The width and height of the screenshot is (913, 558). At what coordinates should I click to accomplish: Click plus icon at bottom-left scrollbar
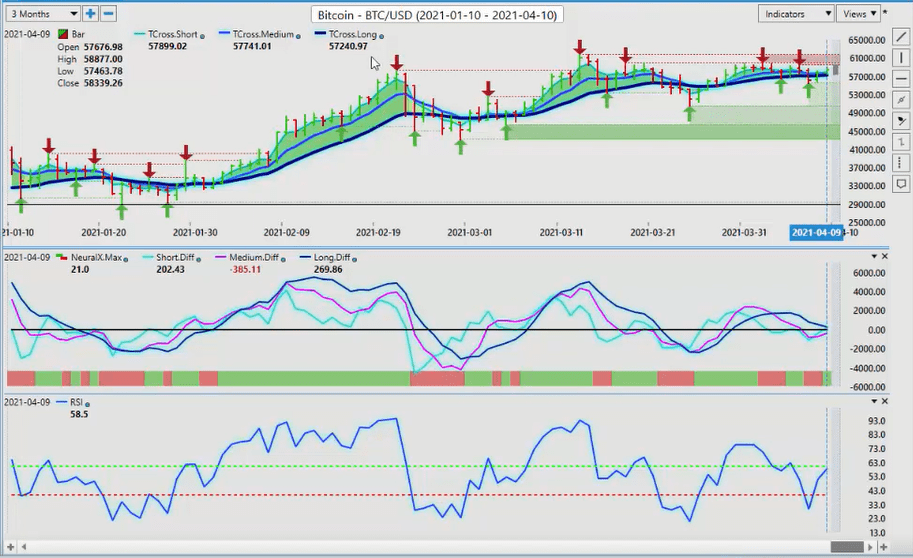click(x=10, y=547)
